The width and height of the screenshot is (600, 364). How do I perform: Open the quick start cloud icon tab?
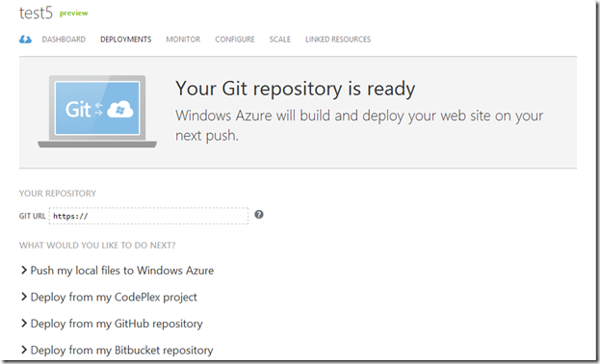click(25, 39)
